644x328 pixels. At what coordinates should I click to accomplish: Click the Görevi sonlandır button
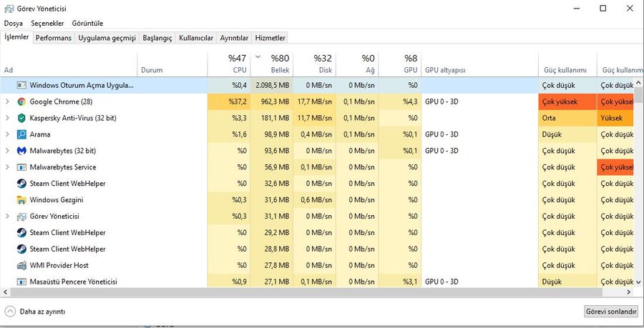[x=611, y=312]
